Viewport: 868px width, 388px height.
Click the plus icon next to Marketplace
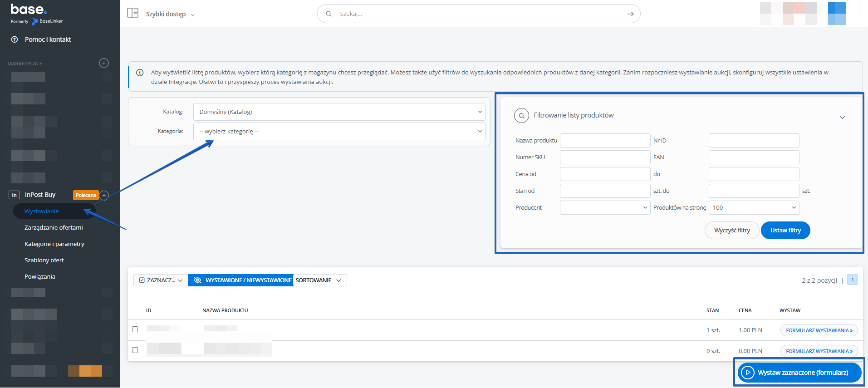click(x=104, y=63)
